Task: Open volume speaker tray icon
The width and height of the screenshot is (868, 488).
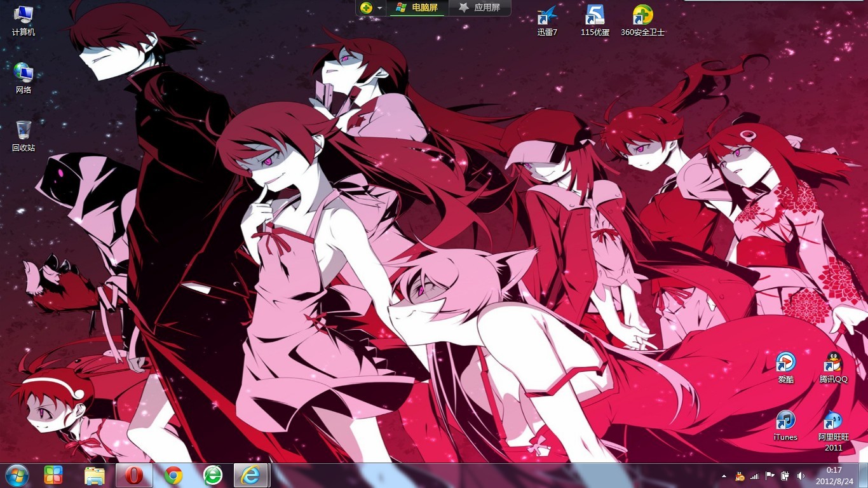Action: [800, 475]
